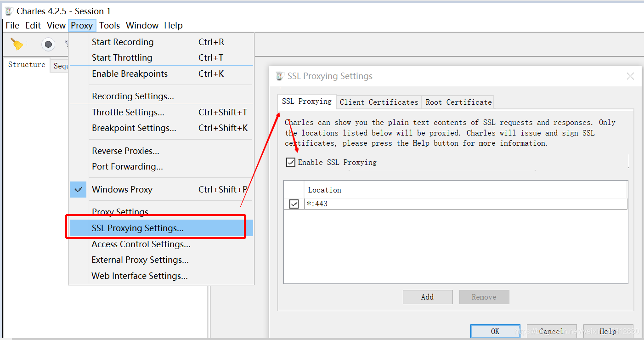
Task: Click the dialog Help button
Action: [x=608, y=331]
